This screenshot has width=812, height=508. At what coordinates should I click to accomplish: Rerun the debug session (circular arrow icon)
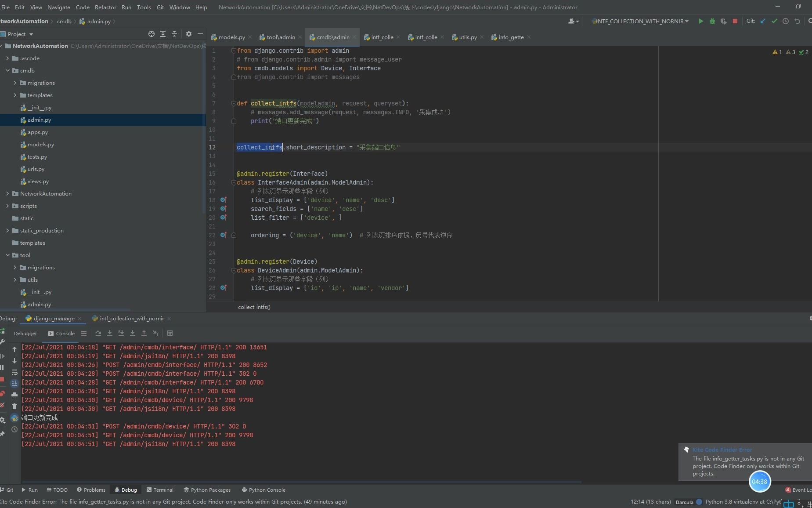pyautogui.click(x=3, y=330)
